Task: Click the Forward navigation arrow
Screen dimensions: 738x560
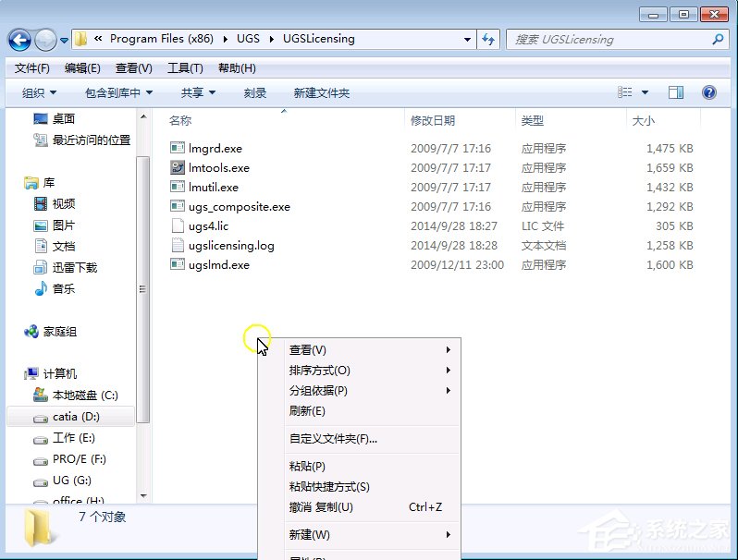Action: pyautogui.click(x=45, y=40)
